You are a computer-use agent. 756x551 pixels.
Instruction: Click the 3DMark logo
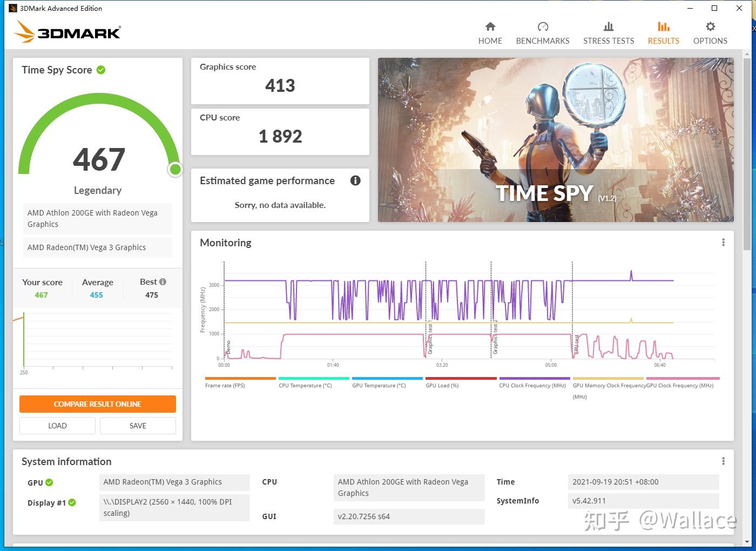tap(66, 32)
